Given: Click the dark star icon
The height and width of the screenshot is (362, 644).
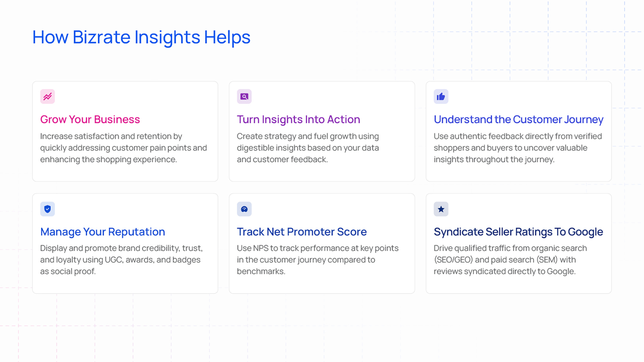Looking at the screenshot, I should coord(441,209).
